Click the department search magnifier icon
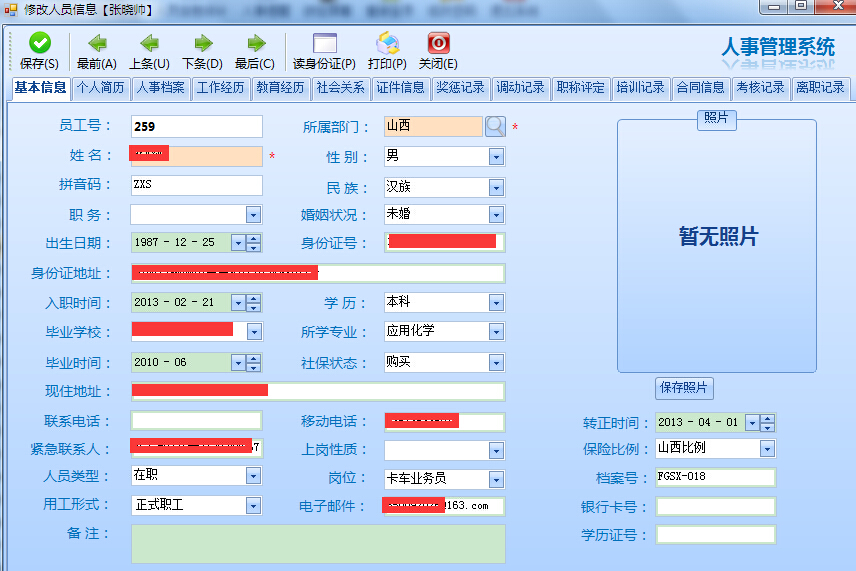Viewport: 856px width, 571px height. point(495,127)
